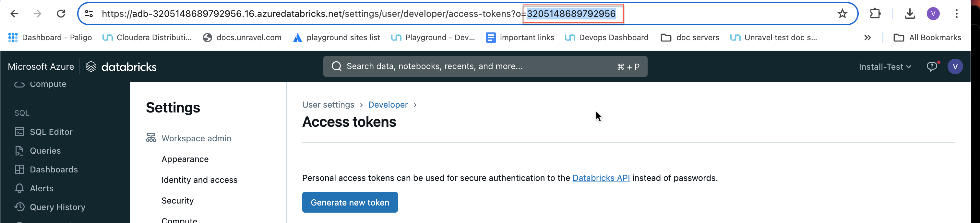The width and height of the screenshot is (980, 223).
Task: Select Identity and access settings
Action: tap(199, 180)
